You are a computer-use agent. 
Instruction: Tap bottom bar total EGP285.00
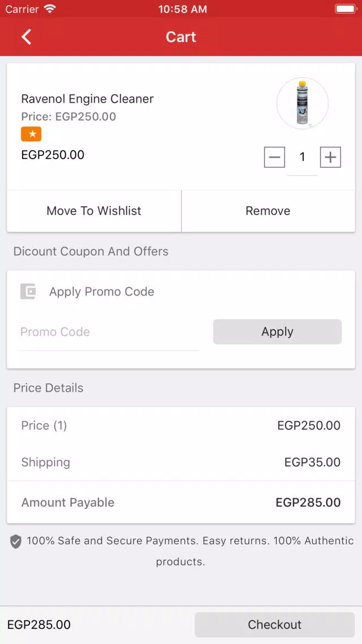(x=39, y=625)
